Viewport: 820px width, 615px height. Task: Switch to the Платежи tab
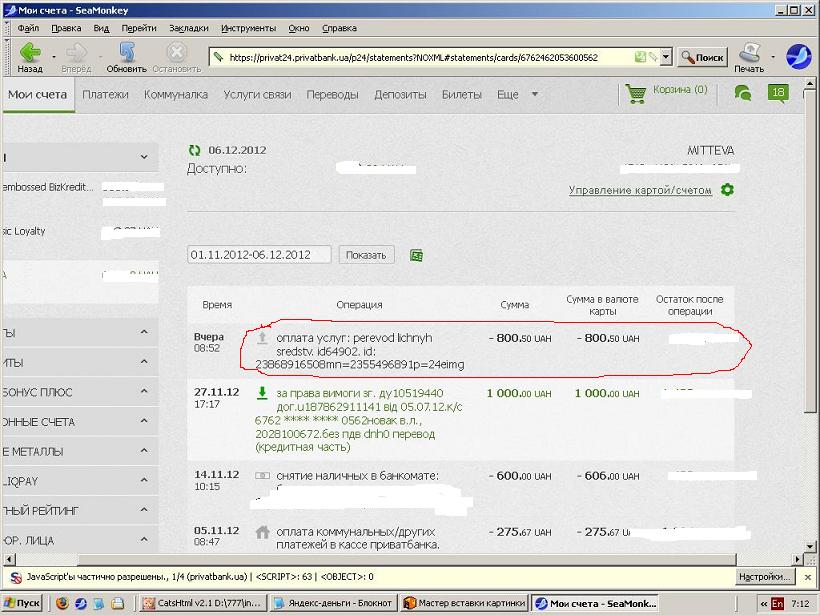105,95
